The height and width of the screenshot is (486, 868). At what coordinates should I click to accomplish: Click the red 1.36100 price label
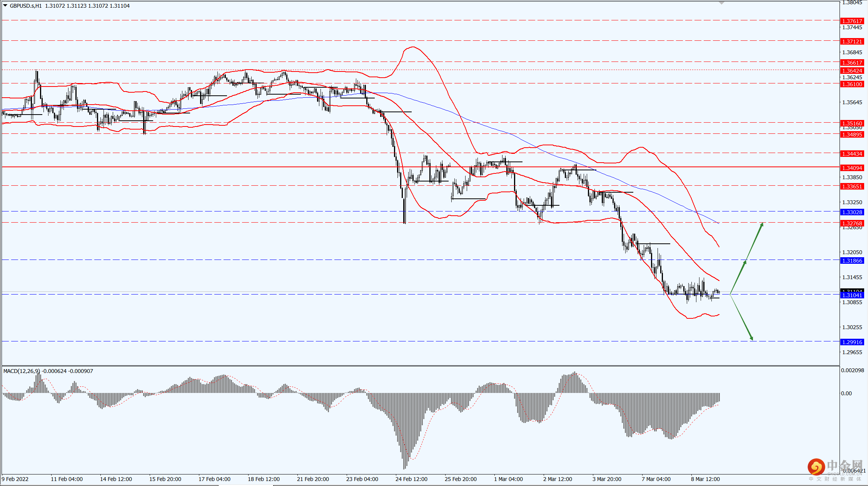(x=852, y=84)
